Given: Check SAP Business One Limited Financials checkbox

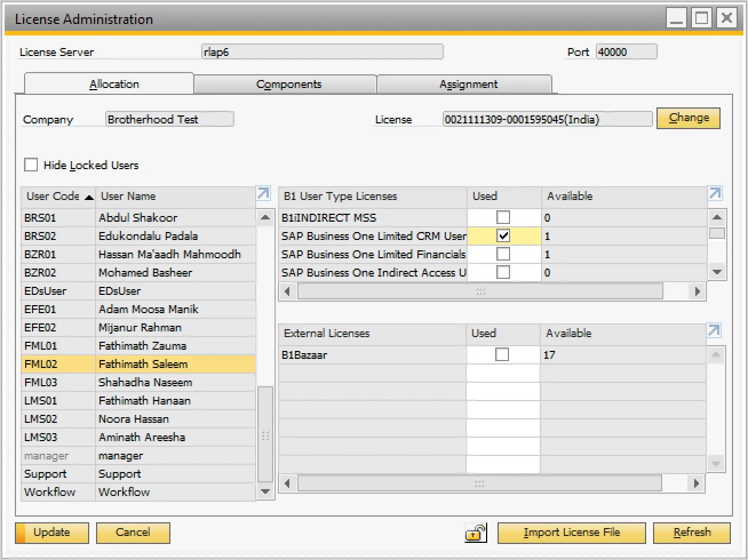Looking at the screenshot, I should [x=503, y=254].
